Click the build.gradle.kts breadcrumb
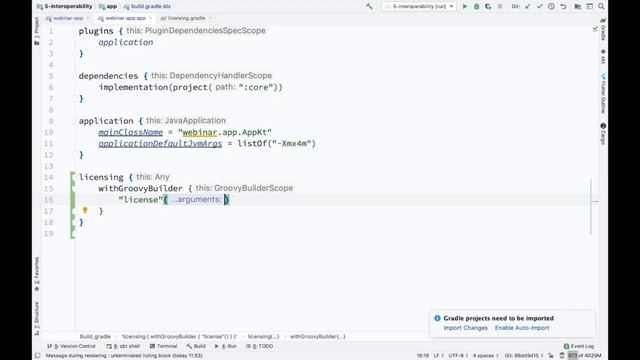 pyautogui.click(x=147, y=6)
